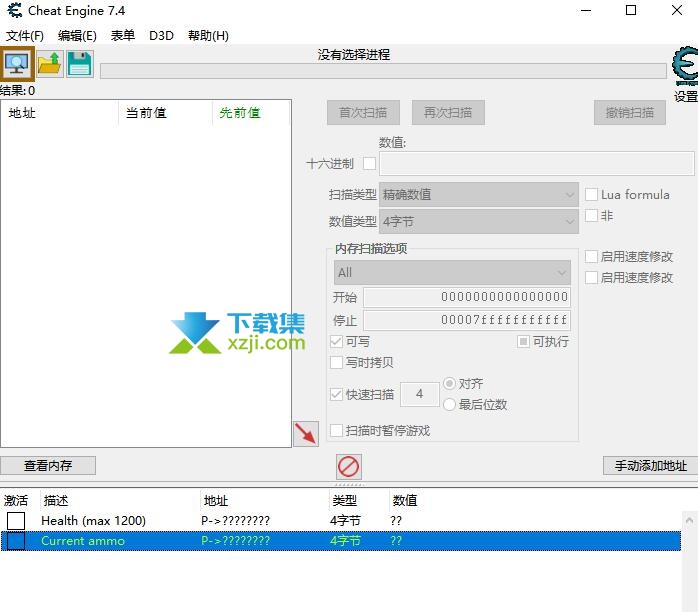Click the 首次扫描 button
Image resolution: width=698 pixels, height=612 pixels.
pos(363,113)
